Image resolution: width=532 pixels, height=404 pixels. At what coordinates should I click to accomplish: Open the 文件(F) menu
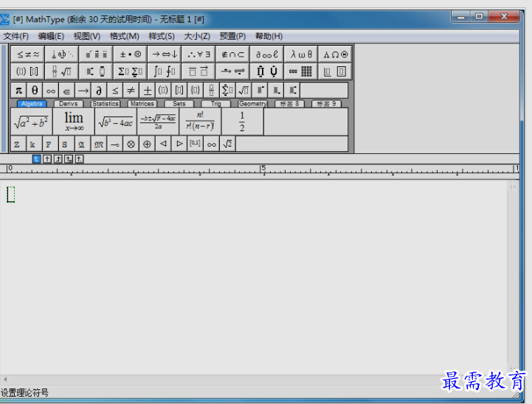(x=16, y=36)
